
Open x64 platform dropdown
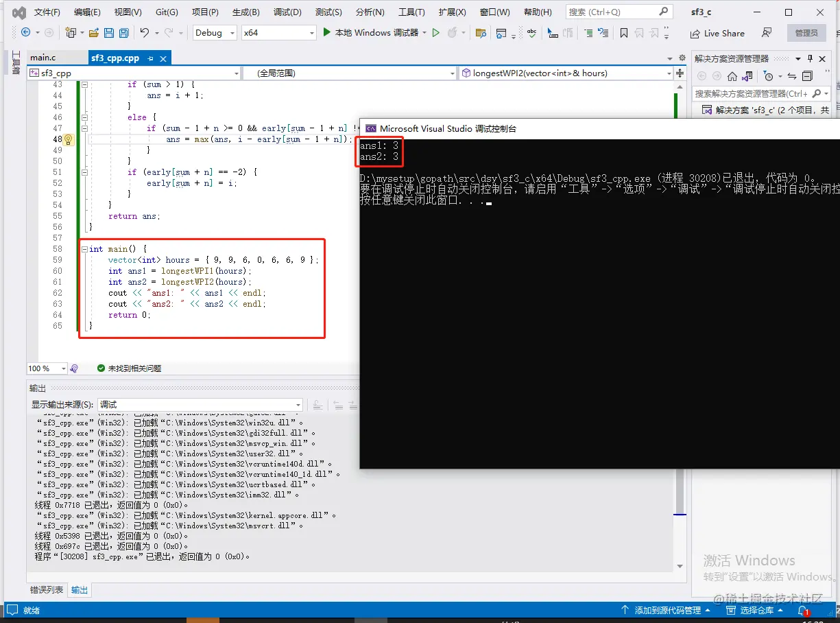pyautogui.click(x=279, y=32)
